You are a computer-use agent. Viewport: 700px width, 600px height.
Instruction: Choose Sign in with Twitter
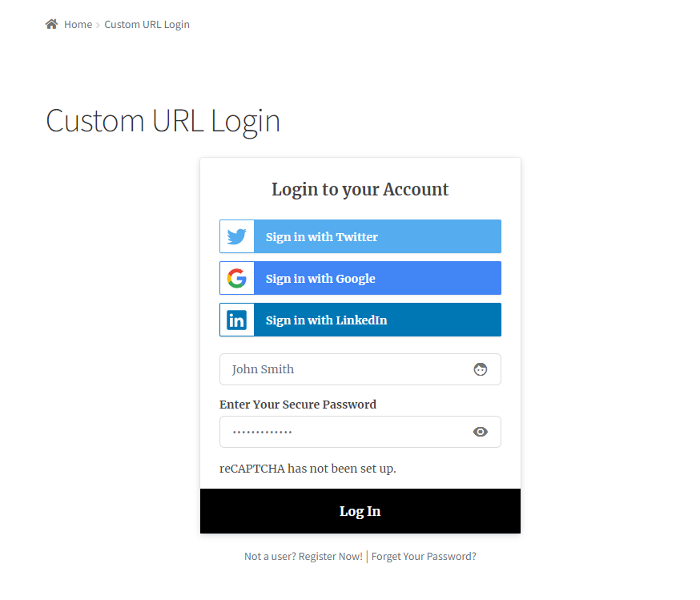pyautogui.click(x=360, y=236)
